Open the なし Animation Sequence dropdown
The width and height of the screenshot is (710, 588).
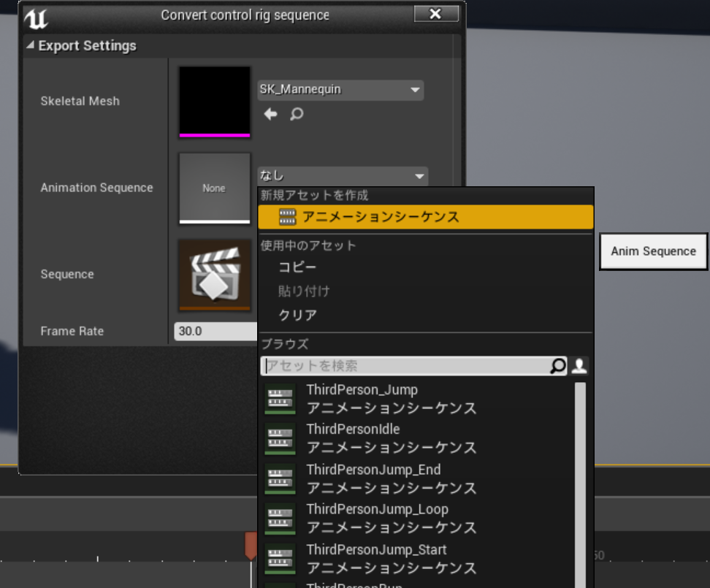pyautogui.click(x=343, y=175)
